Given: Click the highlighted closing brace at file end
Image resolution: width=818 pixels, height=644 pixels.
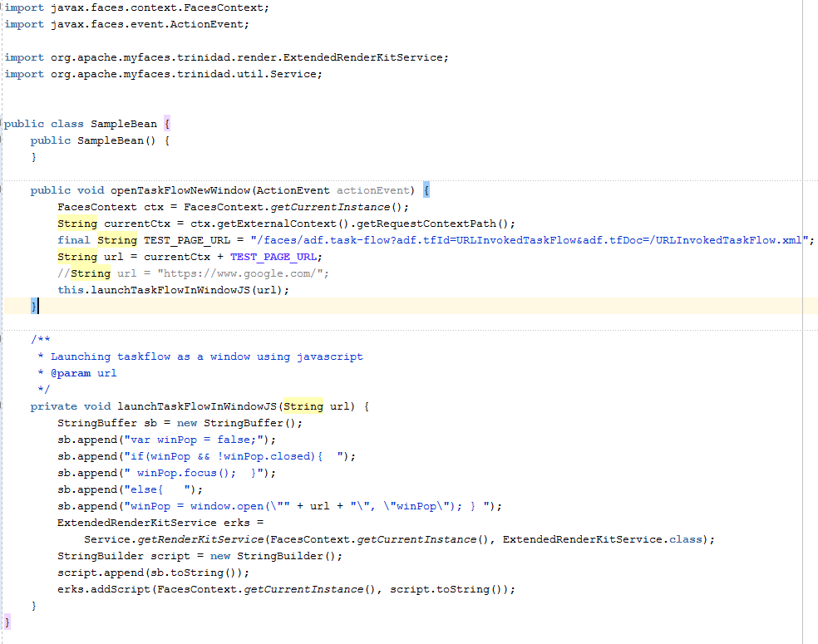Looking at the screenshot, I should coord(6,622).
